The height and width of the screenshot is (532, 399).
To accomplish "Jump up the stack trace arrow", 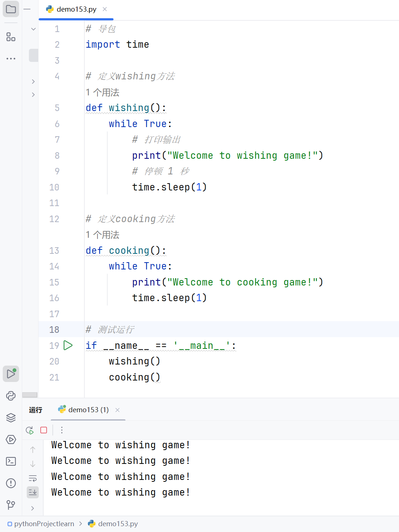I will tap(33, 450).
